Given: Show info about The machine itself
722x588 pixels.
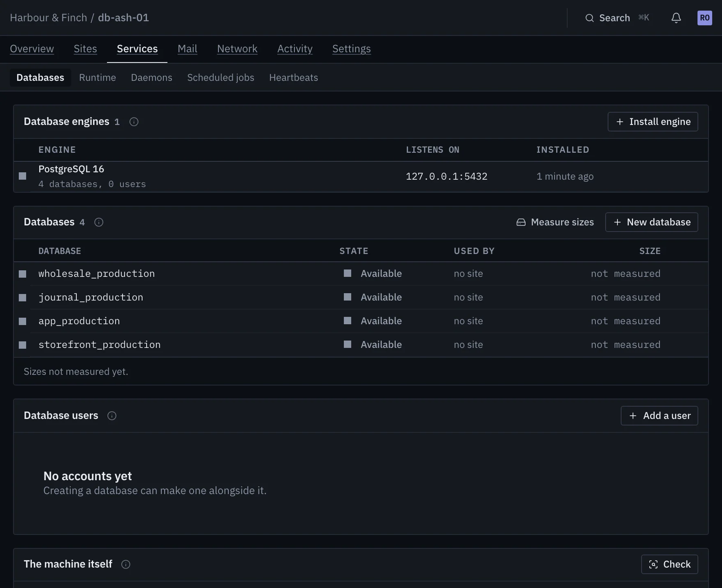Looking at the screenshot, I should coord(126,564).
